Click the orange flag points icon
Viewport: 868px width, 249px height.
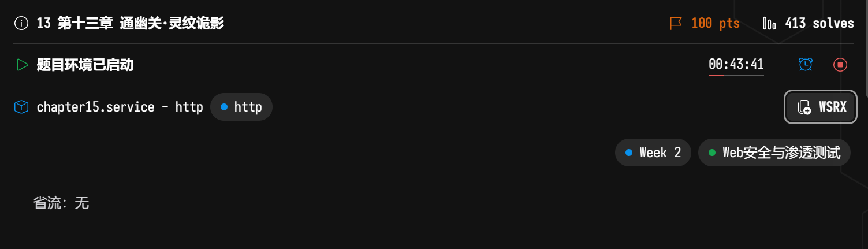click(x=676, y=24)
